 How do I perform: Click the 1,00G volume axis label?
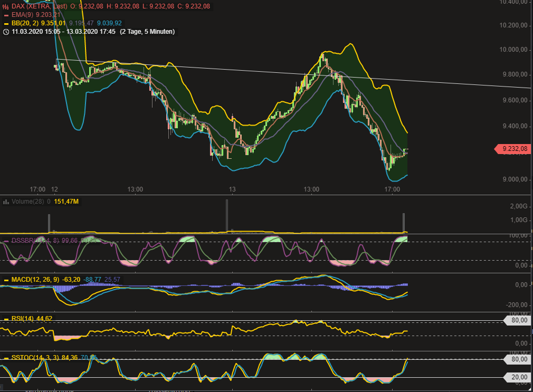pos(519,220)
